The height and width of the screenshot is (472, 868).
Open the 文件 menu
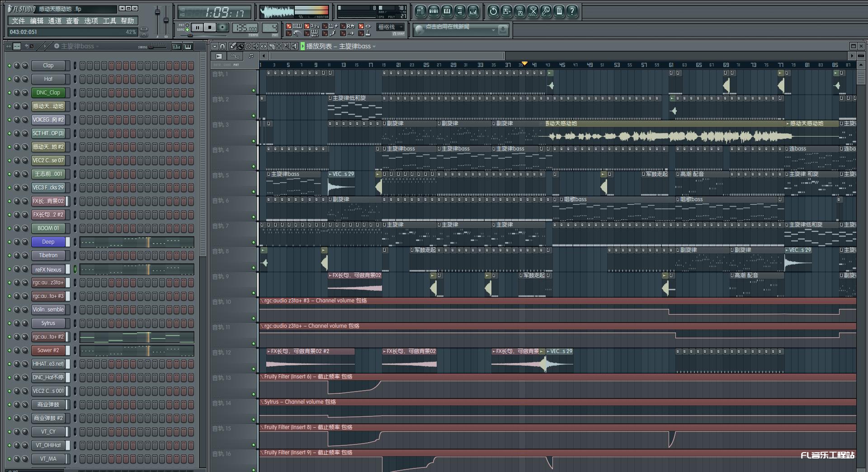click(x=19, y=21)
